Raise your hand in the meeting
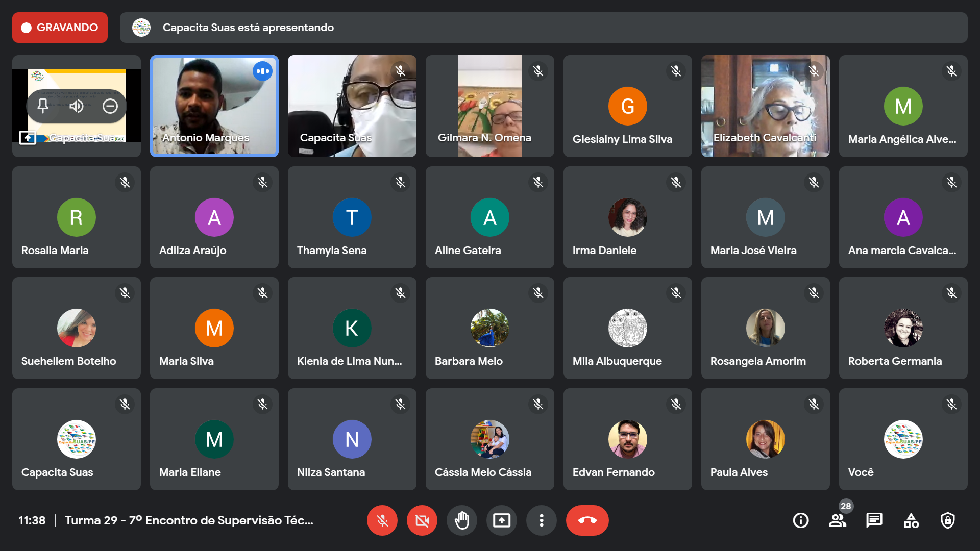 pyautogui.click(x=462, y=520)
